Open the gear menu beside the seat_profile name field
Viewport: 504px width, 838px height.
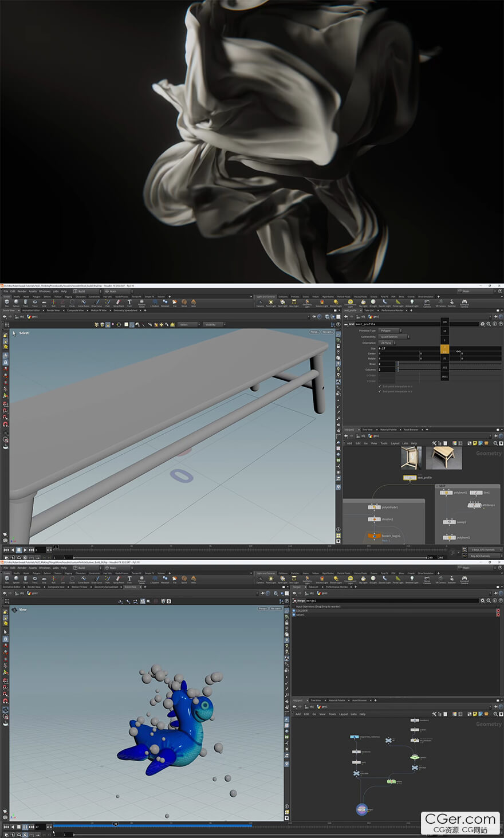coord(482,324)
